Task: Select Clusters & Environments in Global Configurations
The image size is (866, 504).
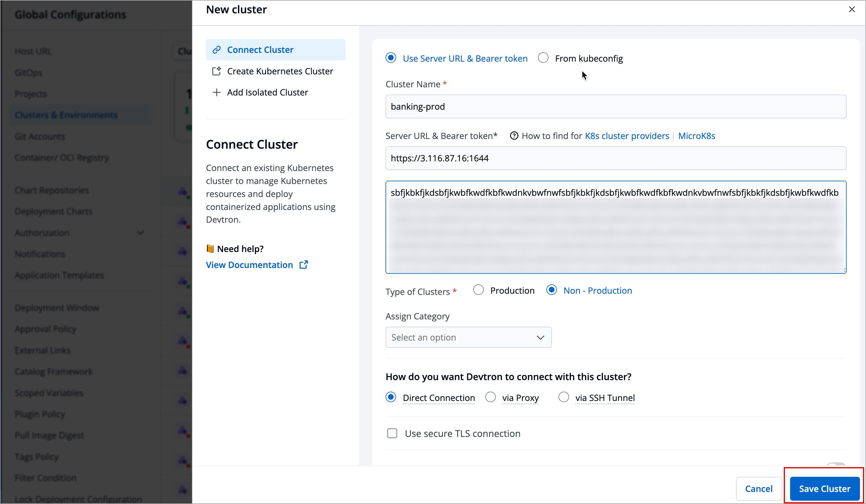Action: point(66,115)
